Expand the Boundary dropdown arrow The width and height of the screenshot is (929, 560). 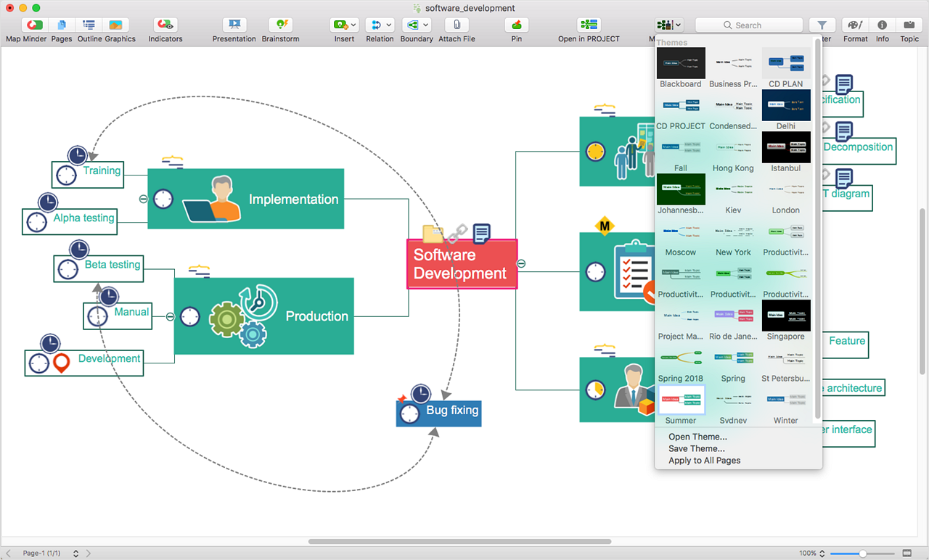tap(425, 25)
